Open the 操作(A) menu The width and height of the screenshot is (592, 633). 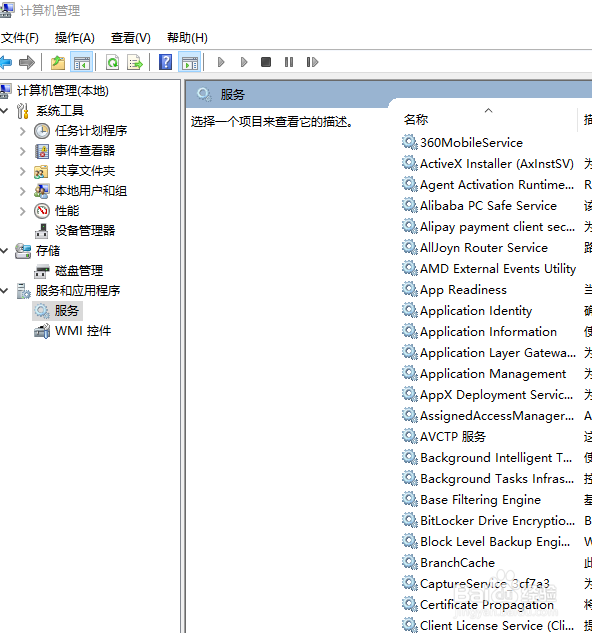[x=75, y=38]
